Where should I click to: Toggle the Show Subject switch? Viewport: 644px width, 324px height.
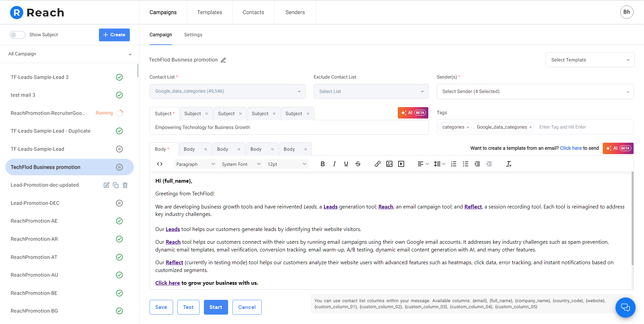(x=17, y=35)
